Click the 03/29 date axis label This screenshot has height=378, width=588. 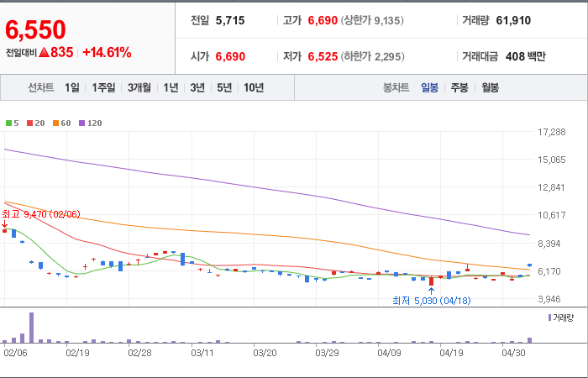(x=327, y=353)
